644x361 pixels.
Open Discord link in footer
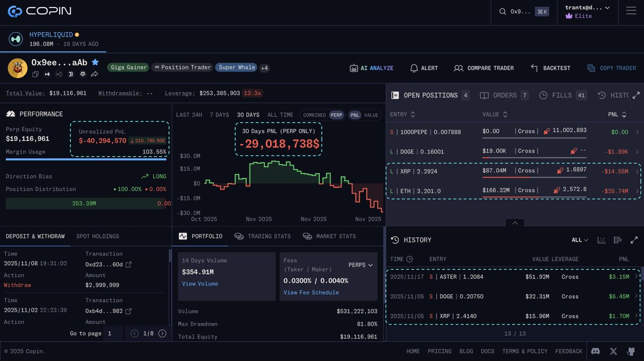tap(595, 351)
